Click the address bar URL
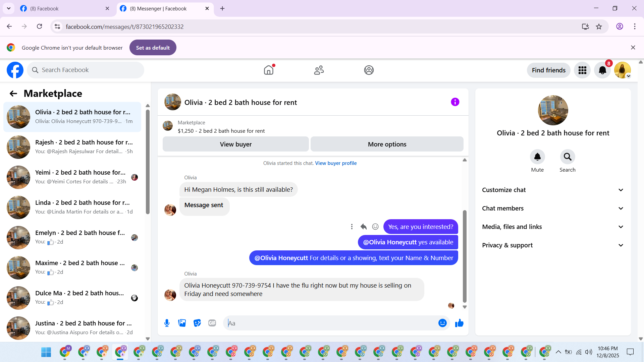The height and width of the screenshot is (362, 644). 124,26
